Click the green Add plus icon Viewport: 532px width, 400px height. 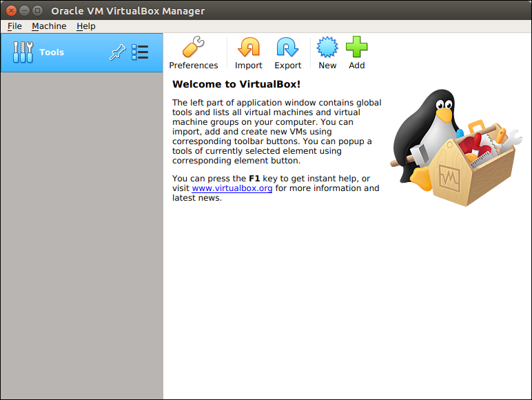click(x=356, y=47)
